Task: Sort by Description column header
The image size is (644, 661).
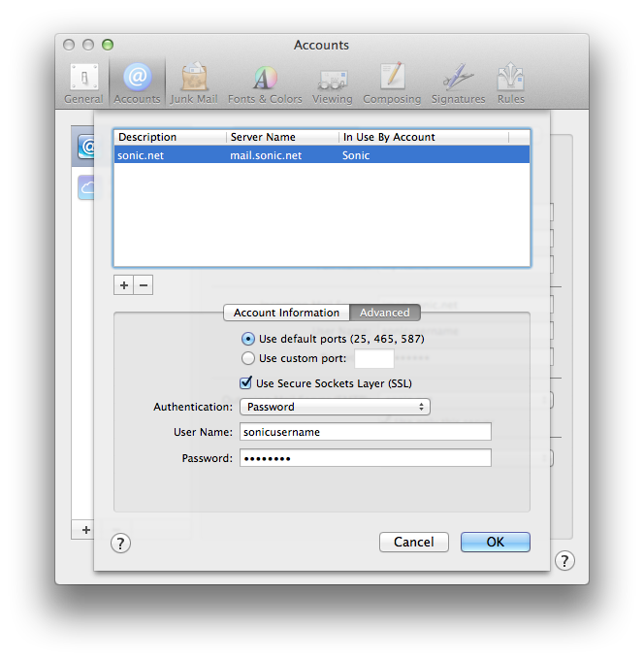Action: click(170, 137)
